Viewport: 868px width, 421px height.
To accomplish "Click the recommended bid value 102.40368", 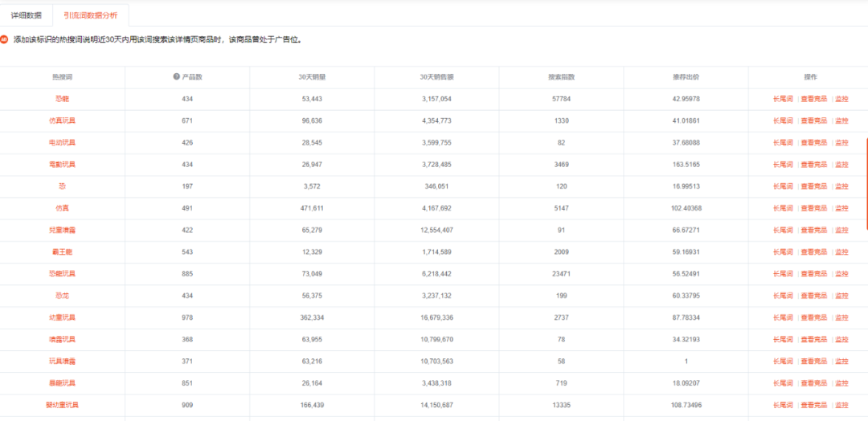I will [x=686, y=208].
